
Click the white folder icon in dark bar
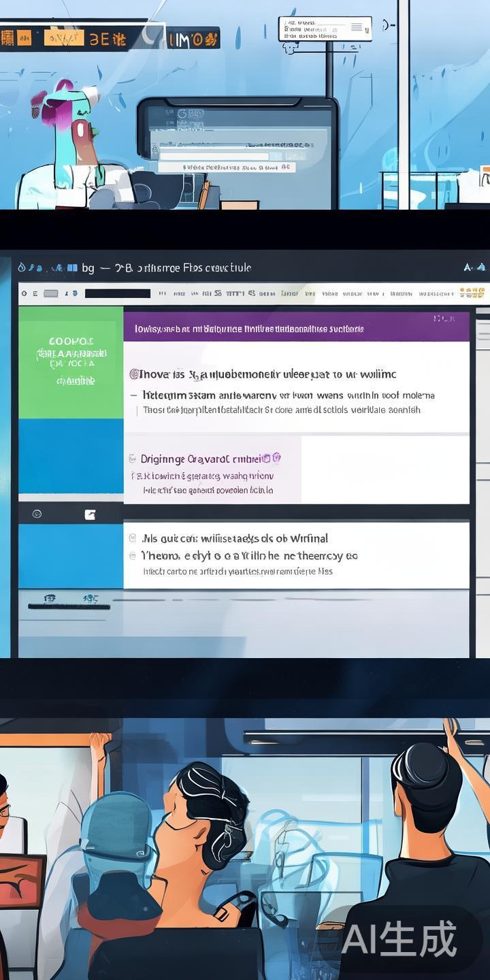click(x=90, y=514)
